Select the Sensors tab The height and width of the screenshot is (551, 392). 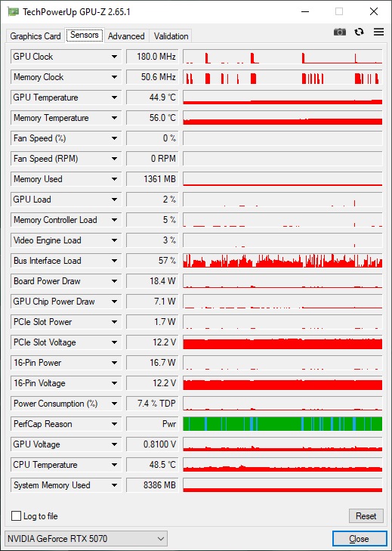[x=85, y=35]
